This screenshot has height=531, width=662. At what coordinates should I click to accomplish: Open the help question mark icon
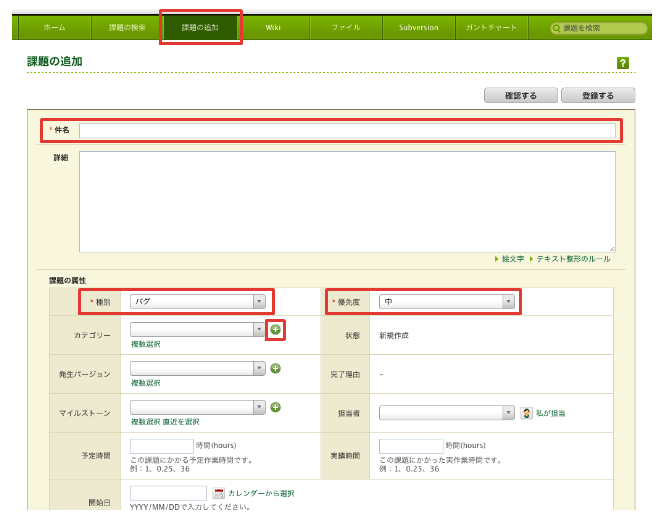click(623, 63)
